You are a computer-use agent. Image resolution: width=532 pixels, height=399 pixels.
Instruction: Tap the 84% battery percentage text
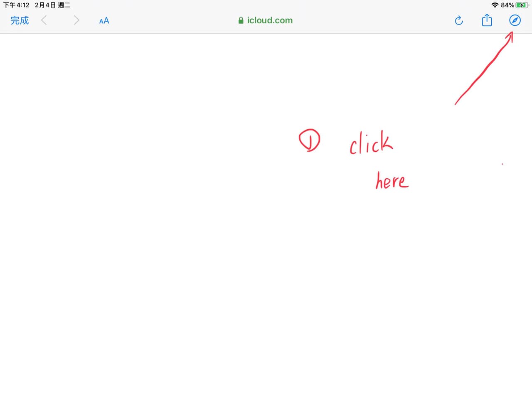pos(507,5)
